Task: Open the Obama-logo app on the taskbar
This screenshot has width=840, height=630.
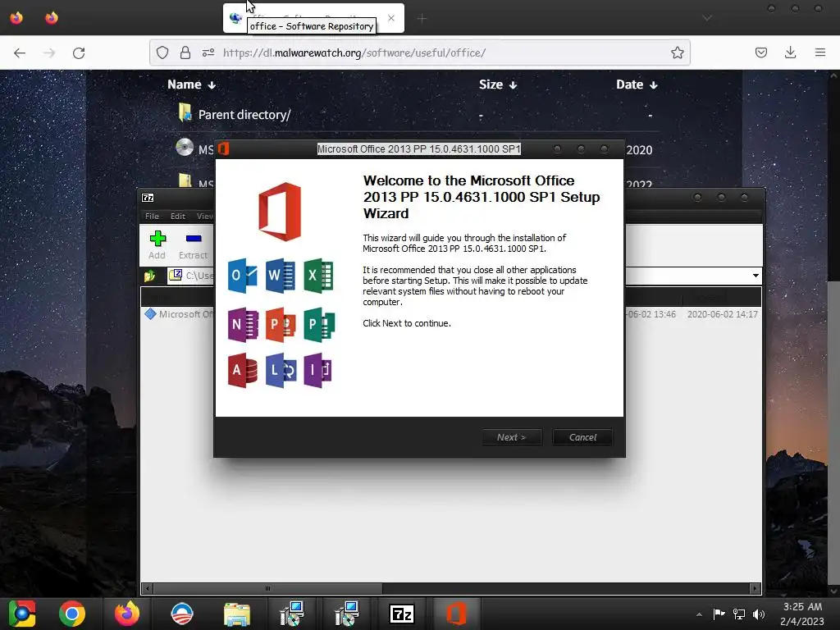Action: click(182, 614)
